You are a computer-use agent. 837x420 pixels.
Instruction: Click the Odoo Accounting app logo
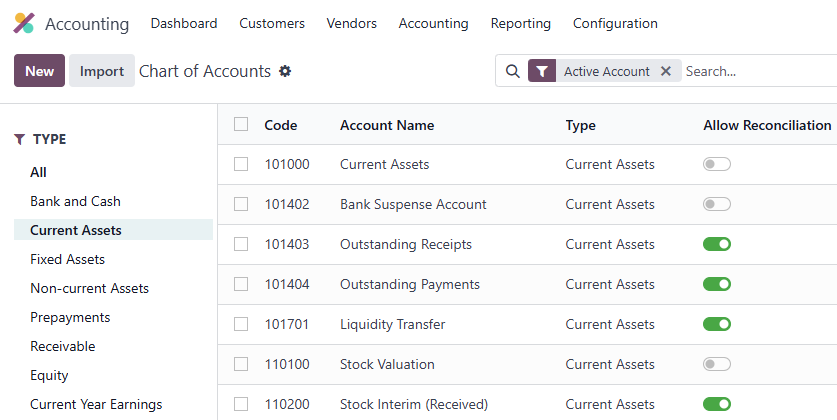(x=24, y=23)
